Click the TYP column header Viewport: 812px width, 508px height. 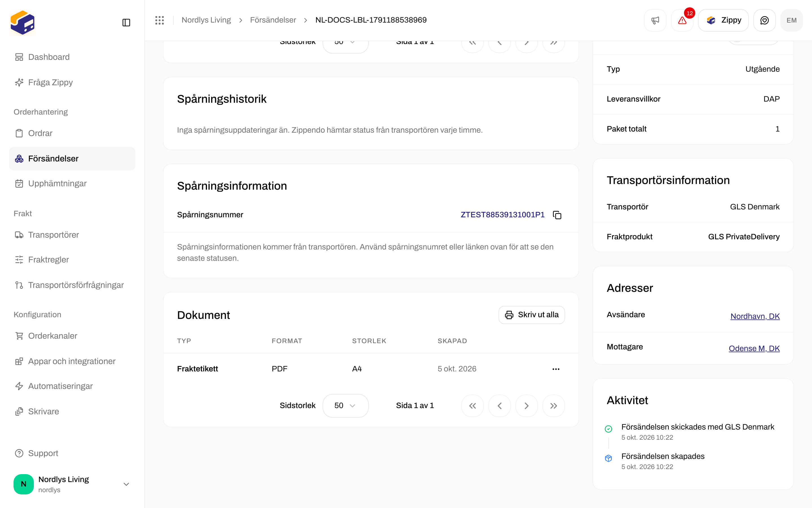[x=184, y=341]
